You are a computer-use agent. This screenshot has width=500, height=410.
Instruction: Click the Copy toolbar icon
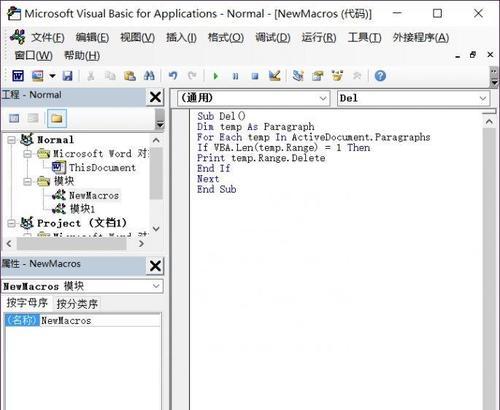click(110, 76)
